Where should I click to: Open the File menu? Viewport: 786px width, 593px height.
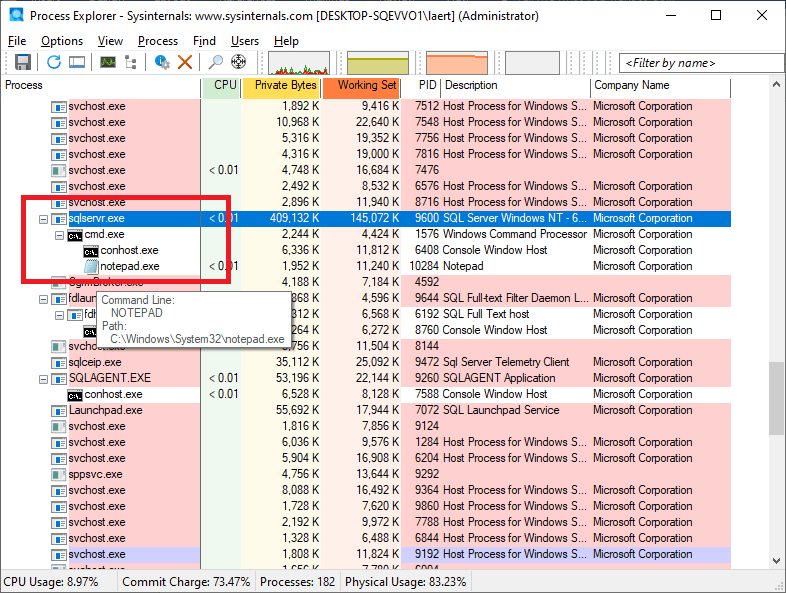pos(17,41)
